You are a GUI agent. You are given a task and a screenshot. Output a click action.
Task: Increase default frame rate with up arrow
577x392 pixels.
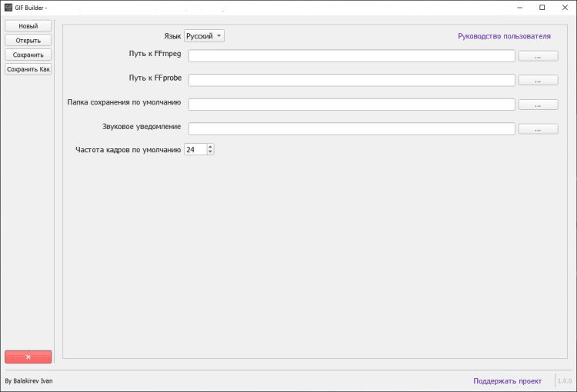[210, 147]
